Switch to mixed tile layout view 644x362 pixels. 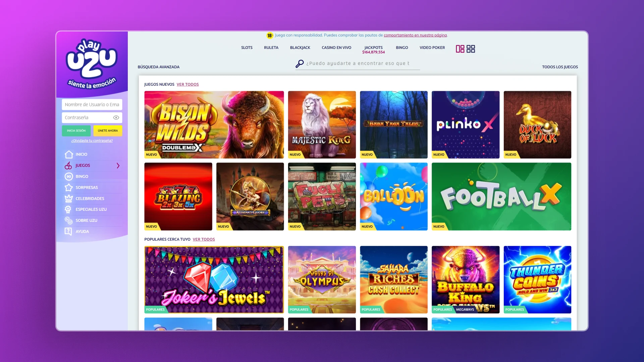(460, 49)
